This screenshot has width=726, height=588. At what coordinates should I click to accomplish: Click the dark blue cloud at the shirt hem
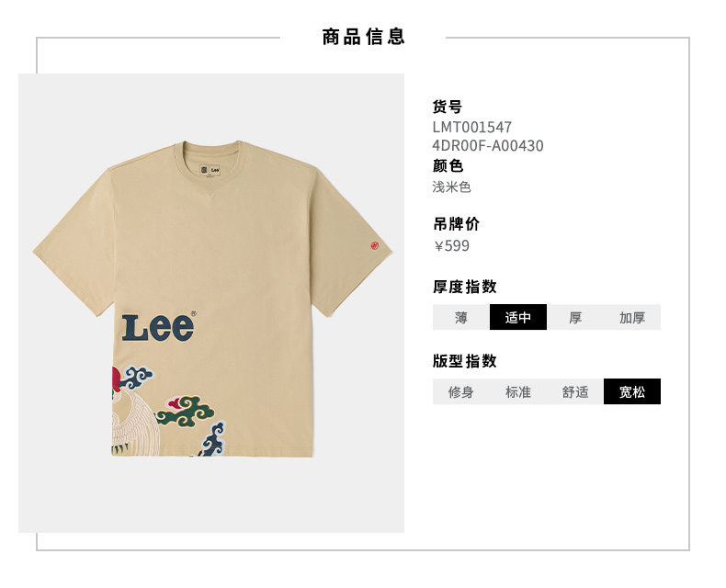point(213,439)
